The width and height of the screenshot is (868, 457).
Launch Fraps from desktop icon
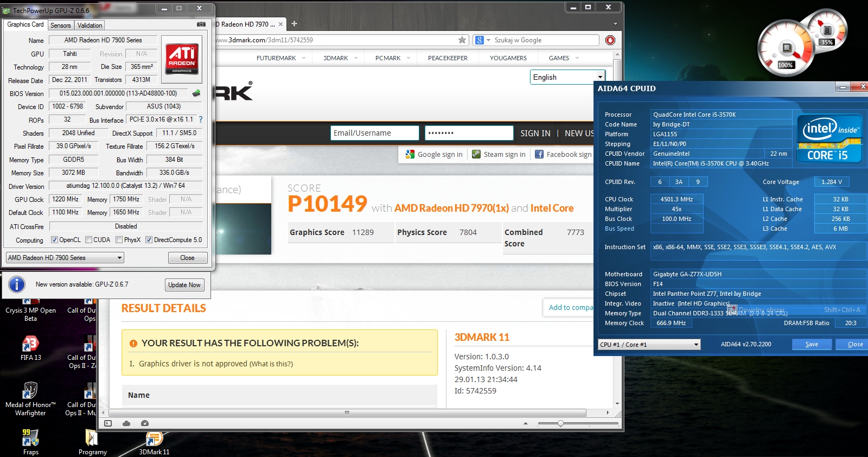coord(30,442)
